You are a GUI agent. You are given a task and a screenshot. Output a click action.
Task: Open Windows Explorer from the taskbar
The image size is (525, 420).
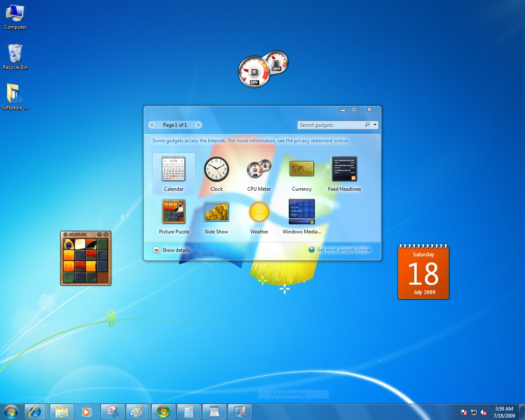62,412
